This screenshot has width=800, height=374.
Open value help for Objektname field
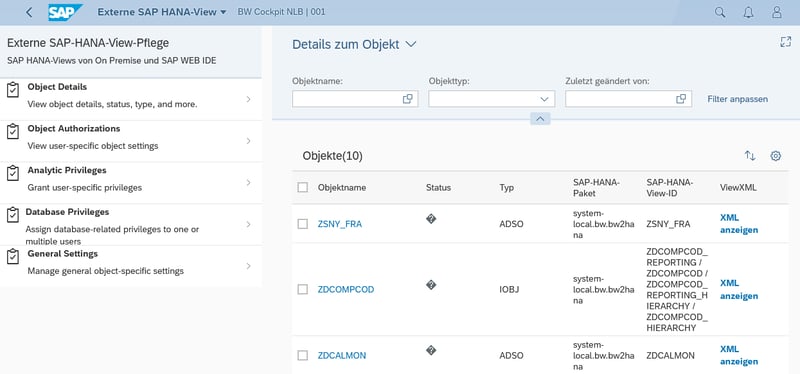[408, 99]
